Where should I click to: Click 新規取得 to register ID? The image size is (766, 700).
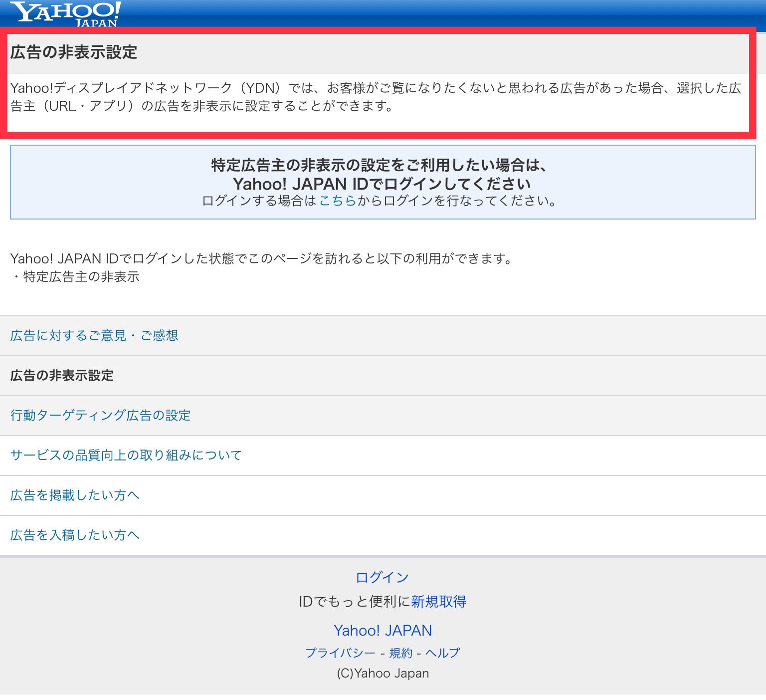point(438,601)
